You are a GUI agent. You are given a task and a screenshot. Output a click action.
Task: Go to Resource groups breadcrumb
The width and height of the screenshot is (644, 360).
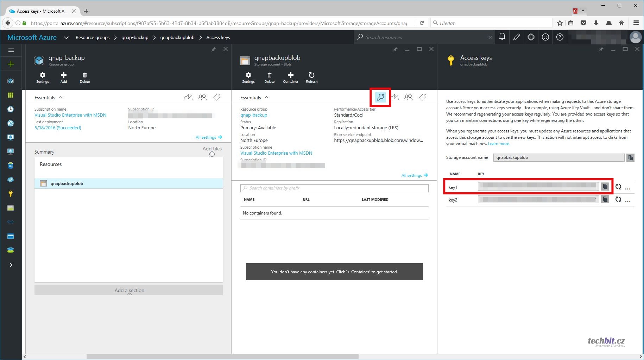tap(93, 37)
